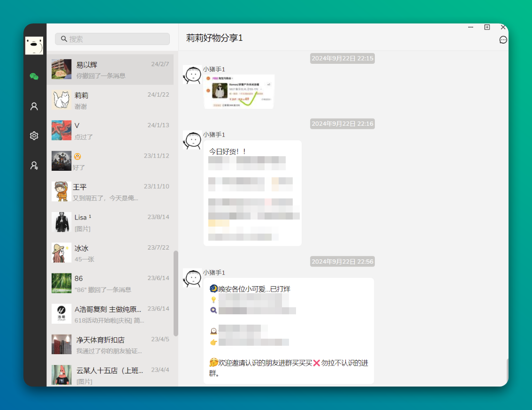Open the V conversation

[x=110, y=131]
